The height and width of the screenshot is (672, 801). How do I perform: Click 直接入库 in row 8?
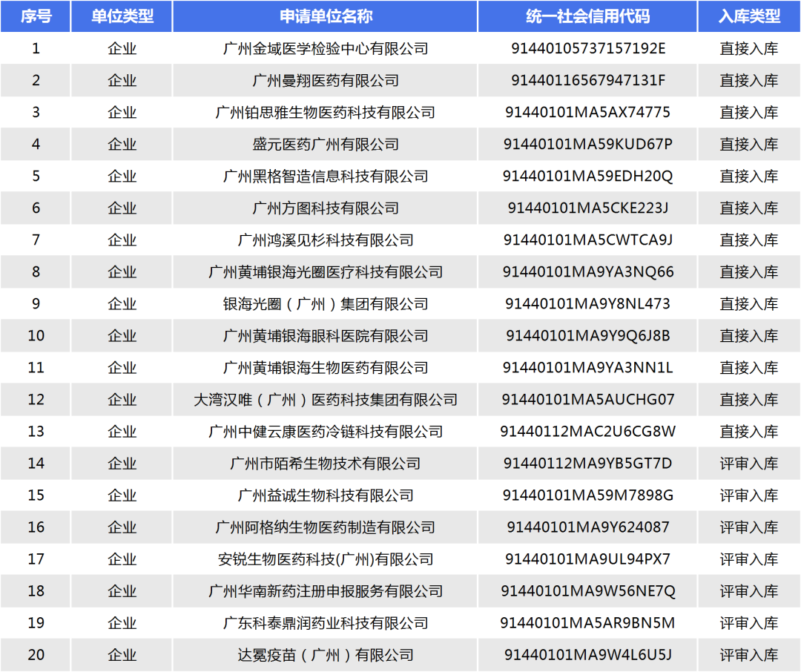coord(749,272)
